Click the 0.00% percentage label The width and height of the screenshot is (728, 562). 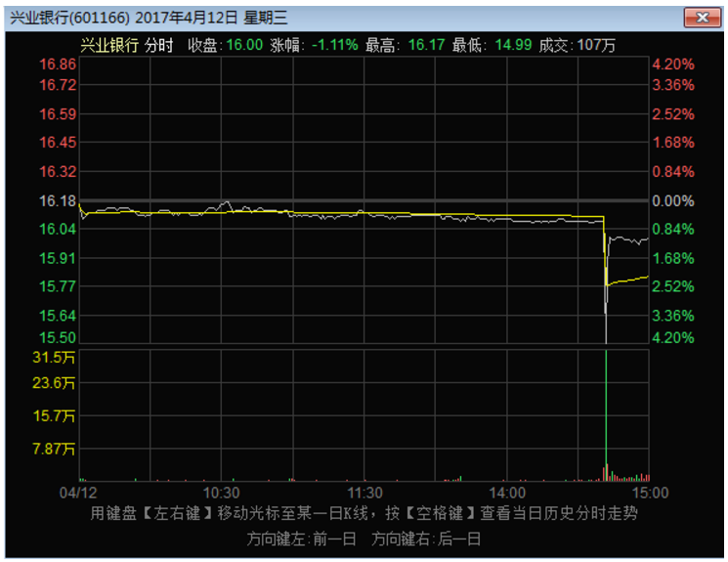(x=673, y=201)
